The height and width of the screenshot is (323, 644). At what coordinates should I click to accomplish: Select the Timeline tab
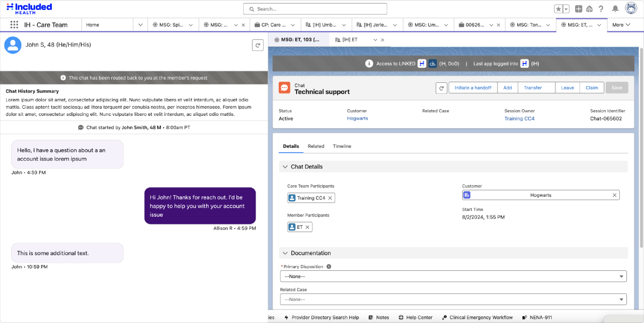coord(342,146)
